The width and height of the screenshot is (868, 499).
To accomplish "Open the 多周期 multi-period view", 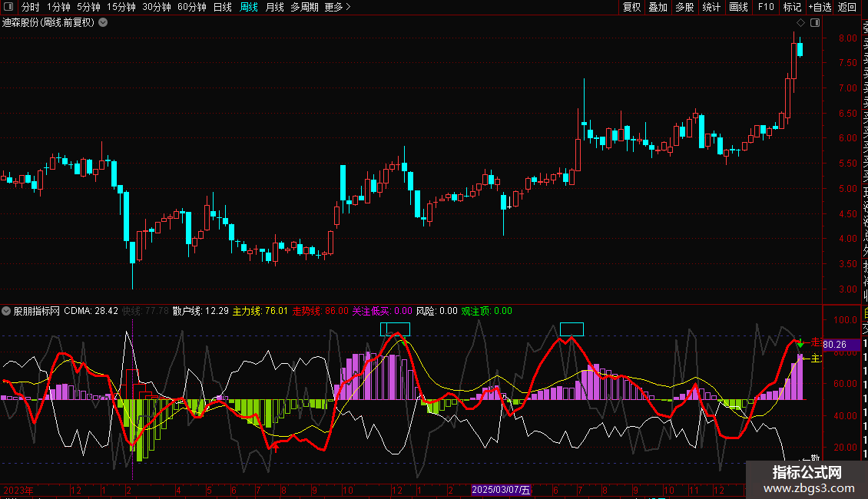I will pos(304,7).
